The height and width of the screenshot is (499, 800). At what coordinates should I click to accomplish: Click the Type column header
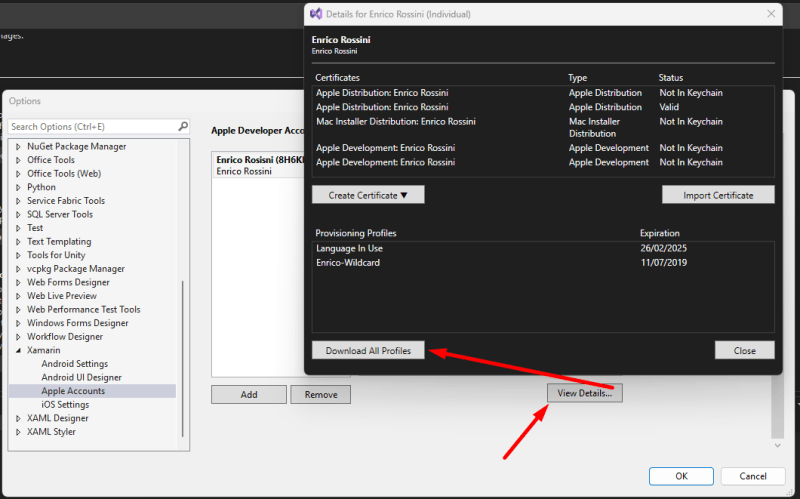tap(578, 78)
